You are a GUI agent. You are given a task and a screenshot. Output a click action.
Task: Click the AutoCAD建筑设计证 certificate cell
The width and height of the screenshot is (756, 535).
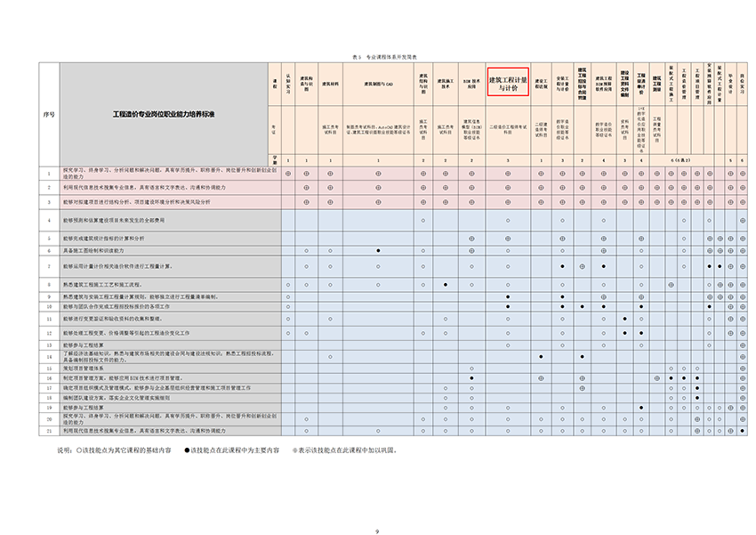point(379,129)
